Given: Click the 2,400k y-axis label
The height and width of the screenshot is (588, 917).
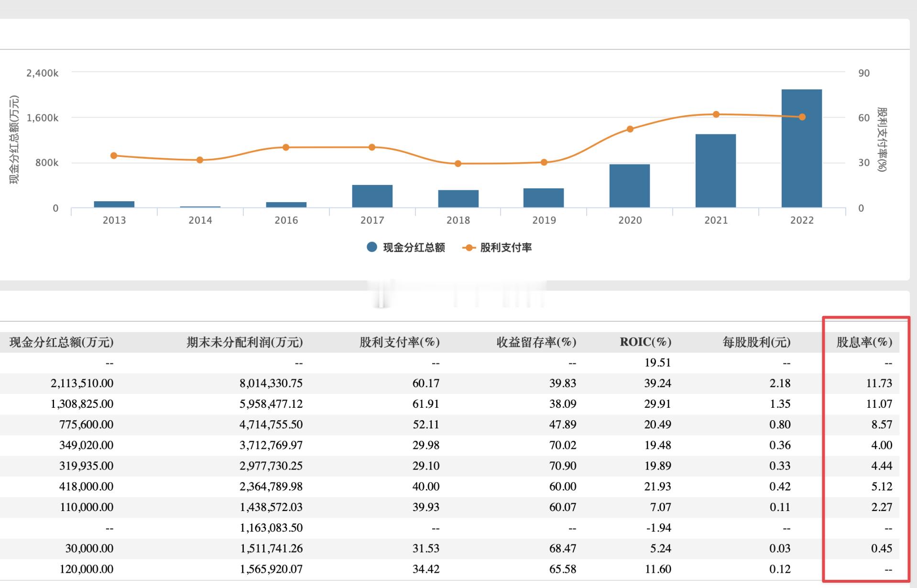Looking at the screenshot, I should tap(43, 73).
